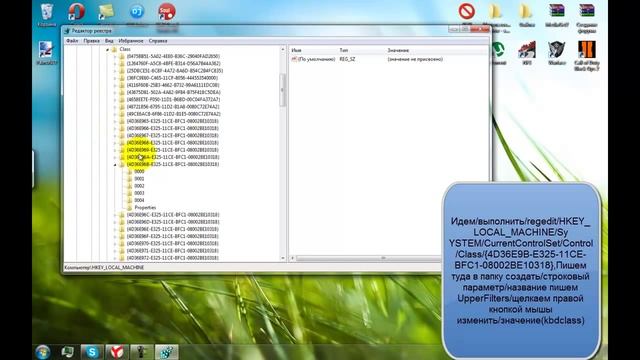Click the values pane horizontal scrollbar left arrow
Screen dimensions: 640x360
(292, 258)
